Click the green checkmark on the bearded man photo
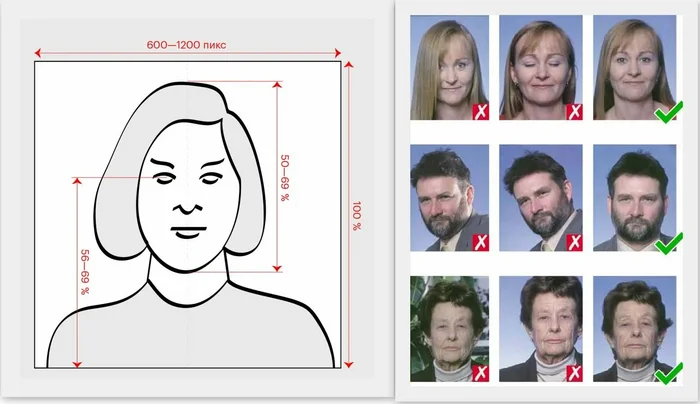This screenshot has width=700, height=404. (668, 243)
